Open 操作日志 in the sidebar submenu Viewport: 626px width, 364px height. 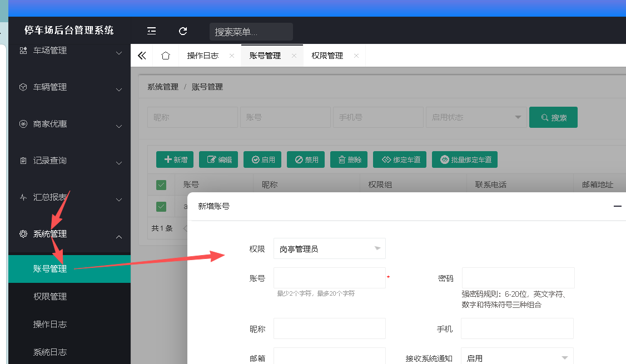[50, 324]
